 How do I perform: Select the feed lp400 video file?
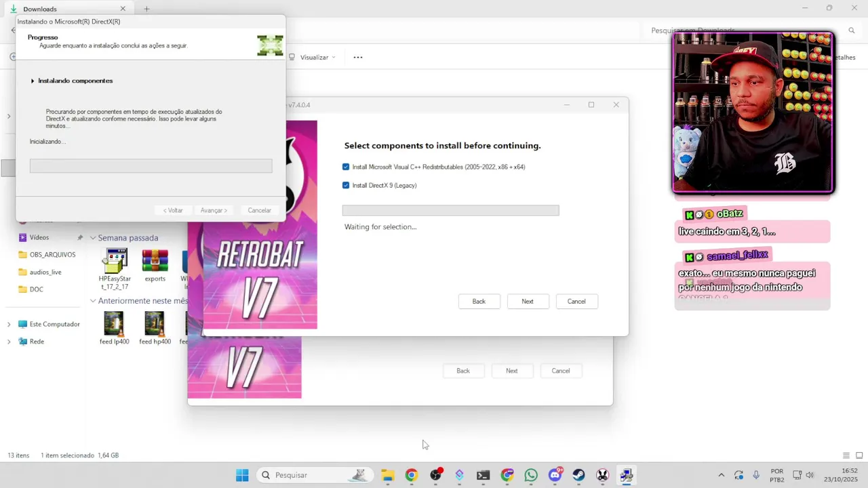coord(114,328)
